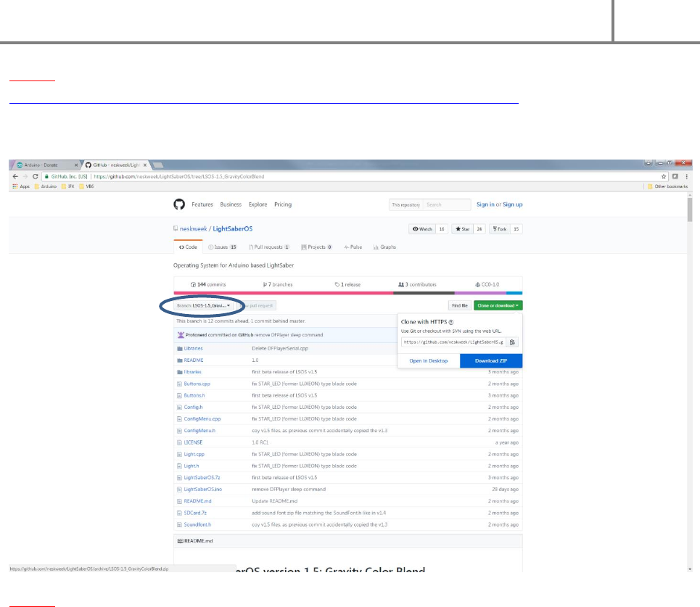Open the neskweek user profile link
700x607 pixels.
[x=193, y=228]
